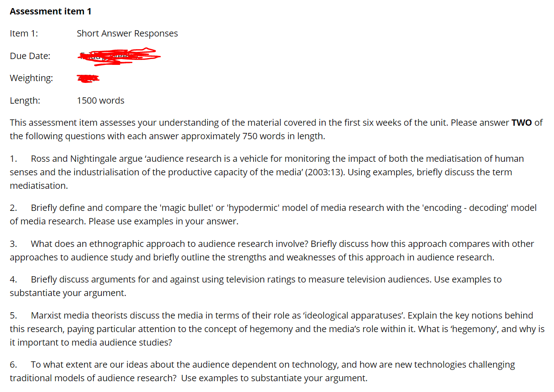Click the bold word 'TWO'
The height and width of the screenshot is (392, 554).
(x=522, y=123)
